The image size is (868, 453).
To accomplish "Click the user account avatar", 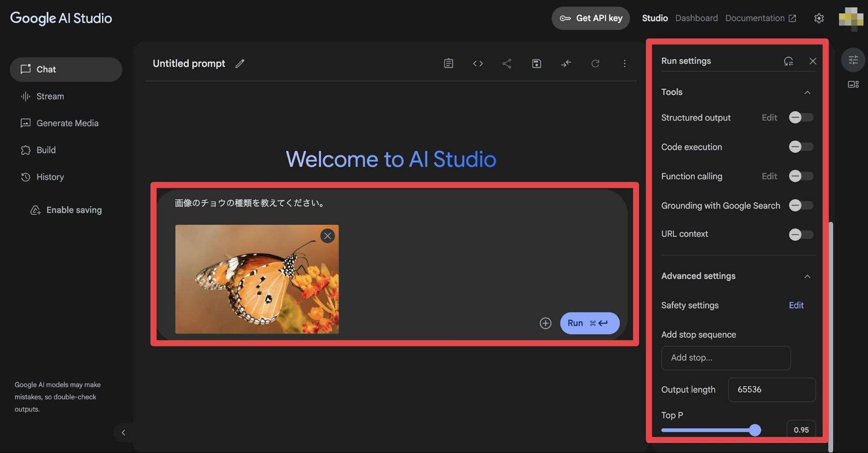I will 851,18.
